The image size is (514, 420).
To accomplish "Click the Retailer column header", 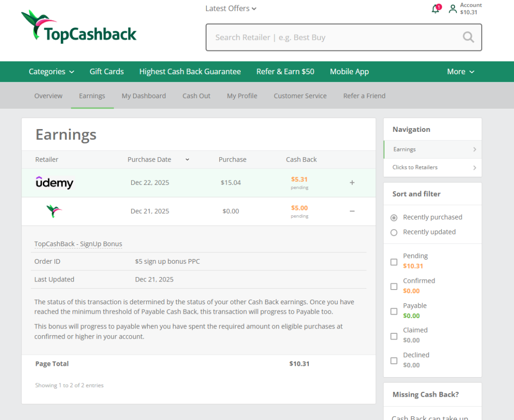I will coord(47,160).
